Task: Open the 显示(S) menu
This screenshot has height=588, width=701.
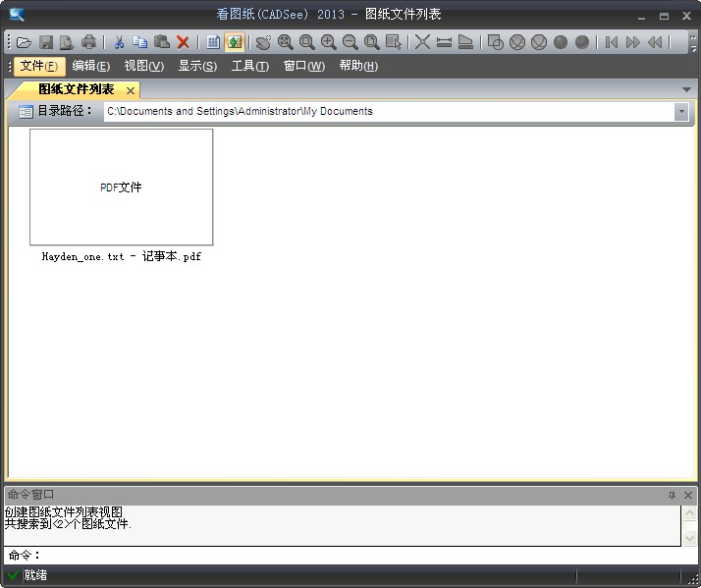Action: pyautogui.click(x=197, y=66)
